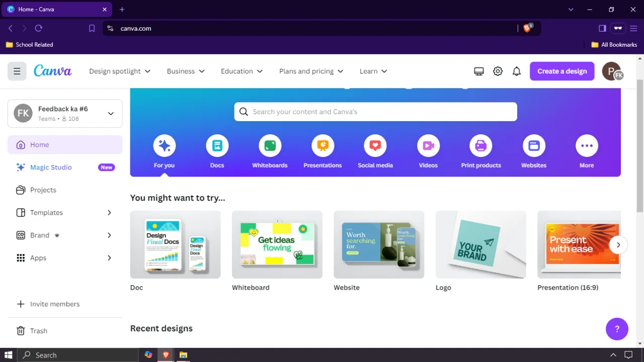Open File Explorer from the taskbar
This screenshot has width=644, height=362.
(183, 355)
